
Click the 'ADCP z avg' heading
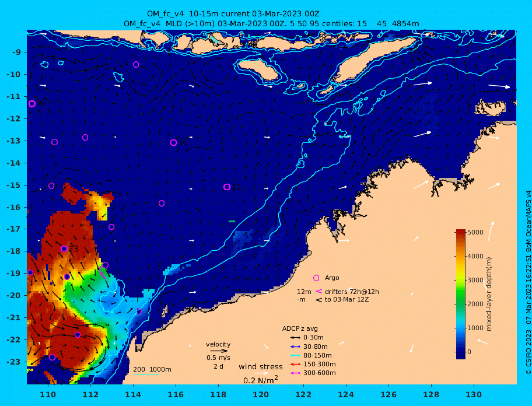point(300,328)
